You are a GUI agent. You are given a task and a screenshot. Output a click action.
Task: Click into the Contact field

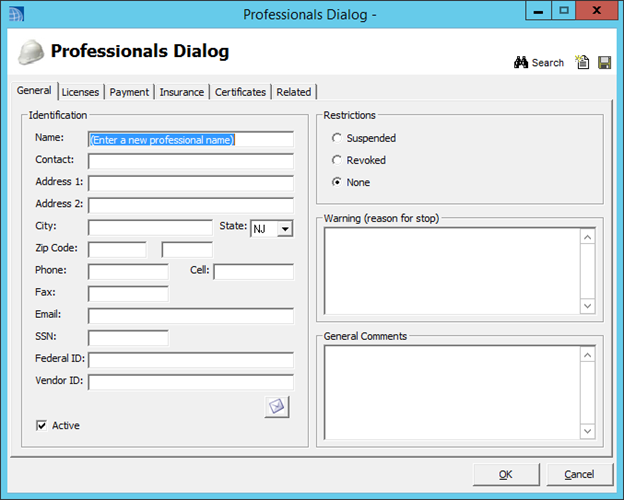[191, 161]
